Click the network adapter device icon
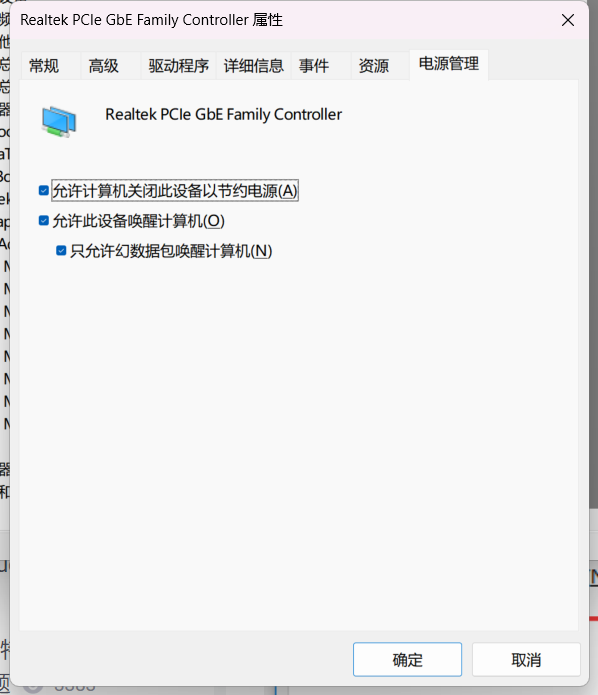Screen dimensions: 598x695 click(59, 121)
